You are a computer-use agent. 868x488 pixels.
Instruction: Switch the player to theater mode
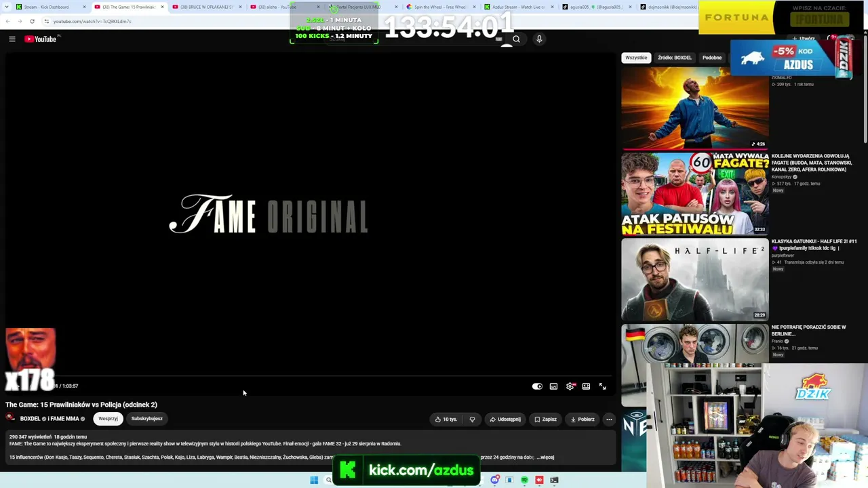586,386
